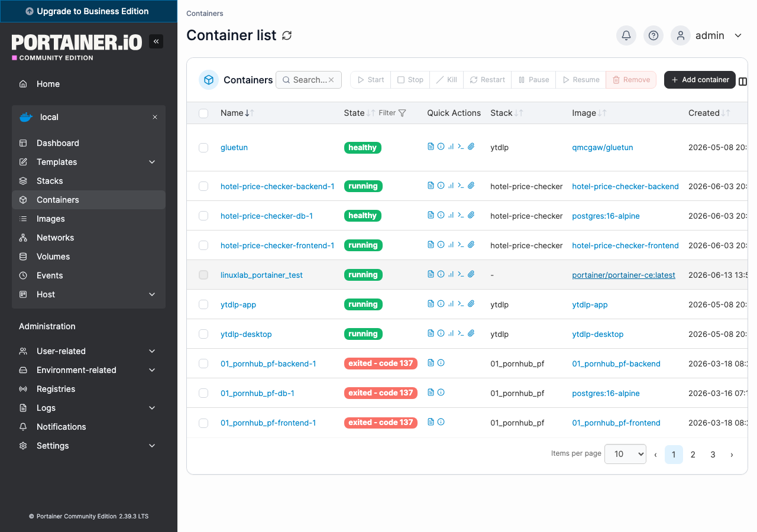Select the gluetun row checkbox

[203, 148]
